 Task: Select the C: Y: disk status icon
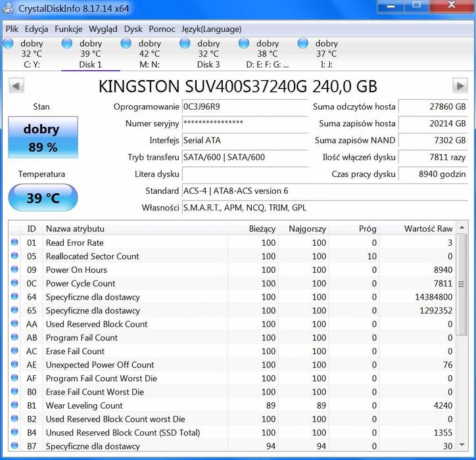click(8, 43)
